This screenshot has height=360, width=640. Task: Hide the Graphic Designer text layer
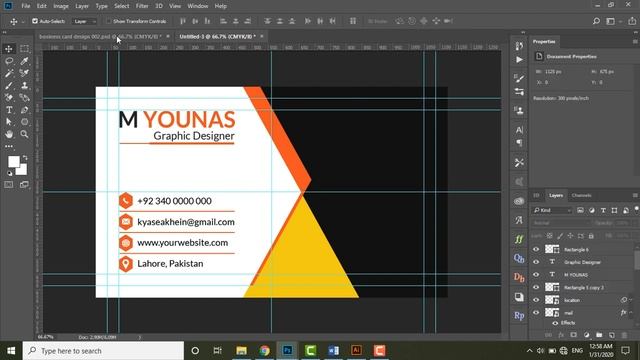tap(536, 262)
